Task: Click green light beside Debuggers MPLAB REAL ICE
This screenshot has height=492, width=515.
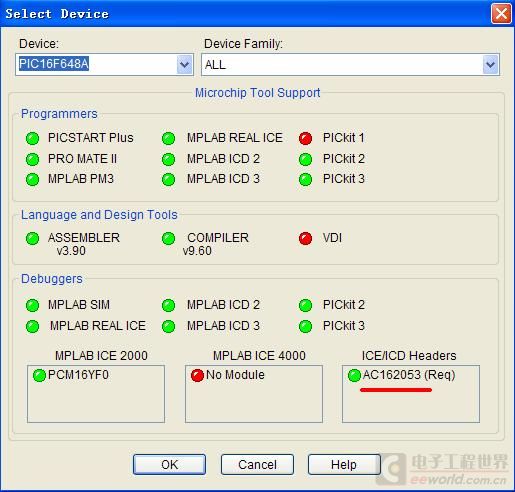Action: point(32,326)
